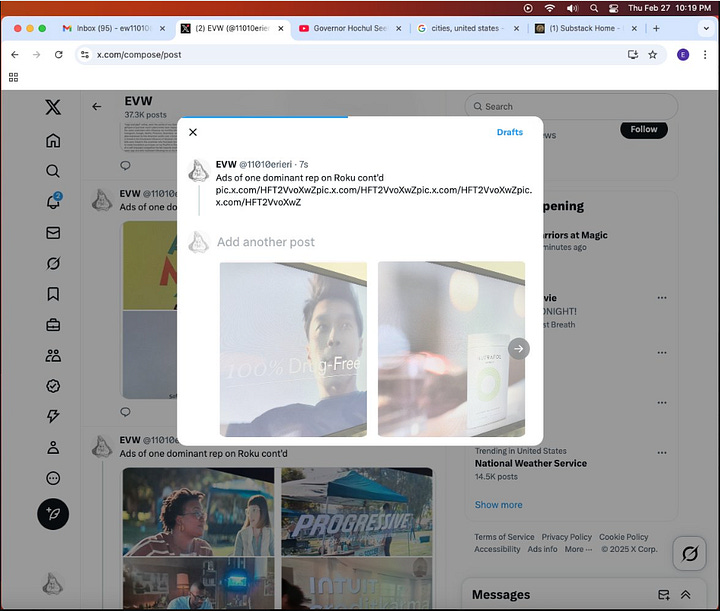Open Terms of Service link
Screen dimensions: 720x611
pyautogui.click(x=504, y=537)
